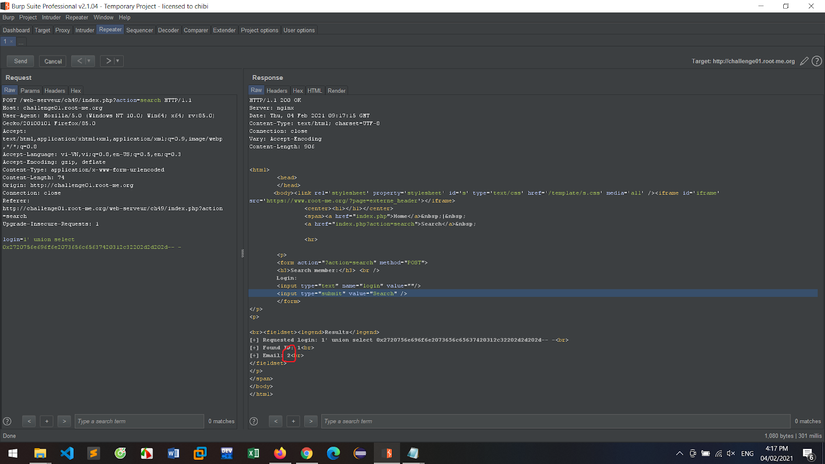This screenshot has height=464, width=825.
Task: Click the Cancel button
Action: (x=53, y=61)
